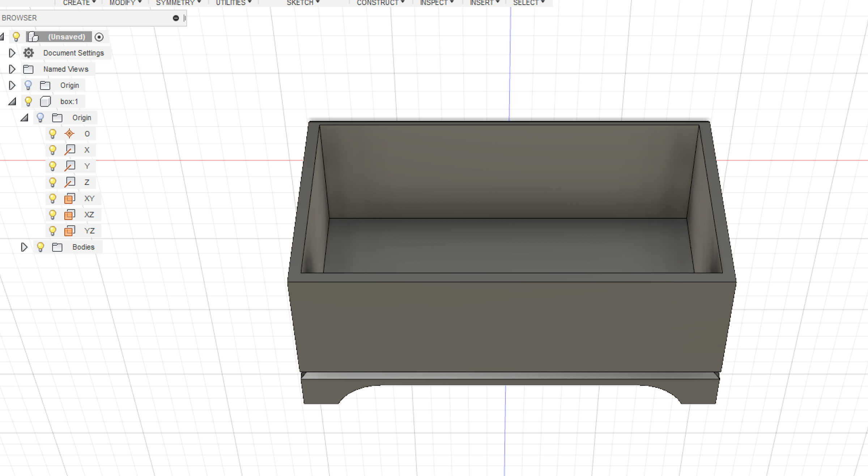868x476 pixels.
Task: Expand the Bodies folder
Action: tap(24, 247)
